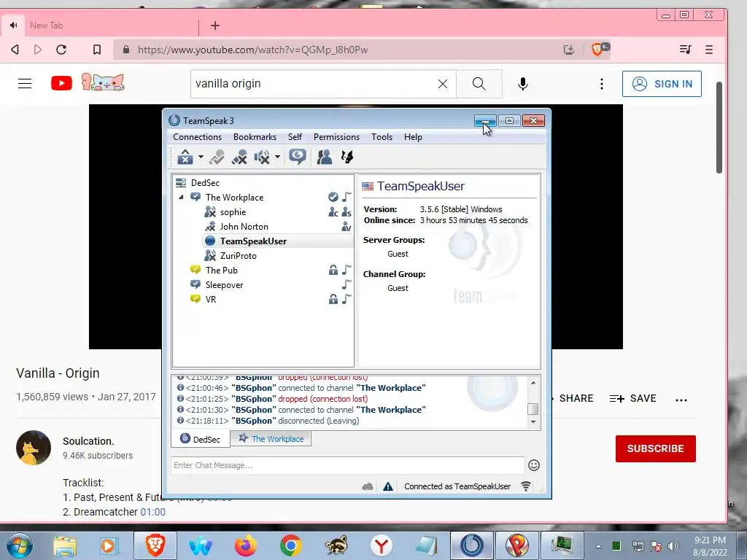Clear the 'vanilla origin' search text
747x560 pixels.
point(443,84)
